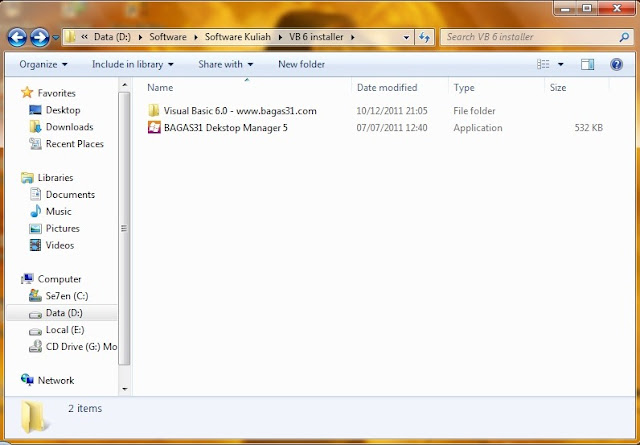Image resolution: width=640 pixels, height=445 pixels.
Task: Open the Local (E:) drive
Action: point(65,330)
